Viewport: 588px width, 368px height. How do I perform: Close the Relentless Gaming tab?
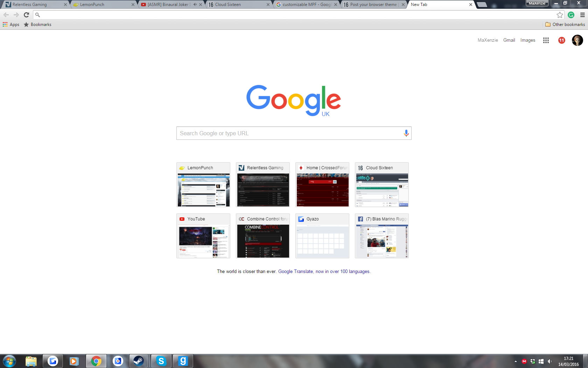coord(65,5)
